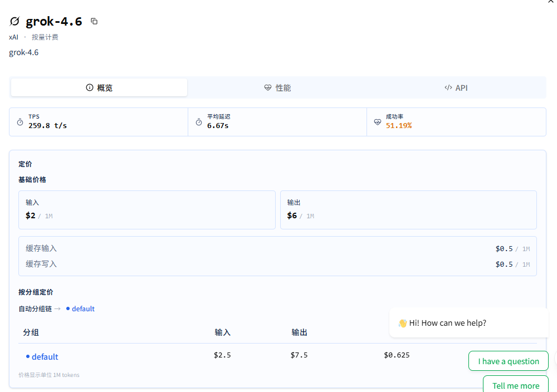Image resolution: width=557 pixels, height=392 pixels.
Task: Click the TPS stopwatch icon
Action: coord(20,122)
